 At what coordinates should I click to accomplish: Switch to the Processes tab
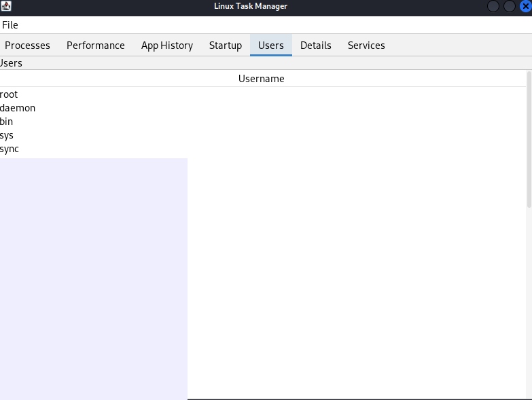click(x=28, y=46)
